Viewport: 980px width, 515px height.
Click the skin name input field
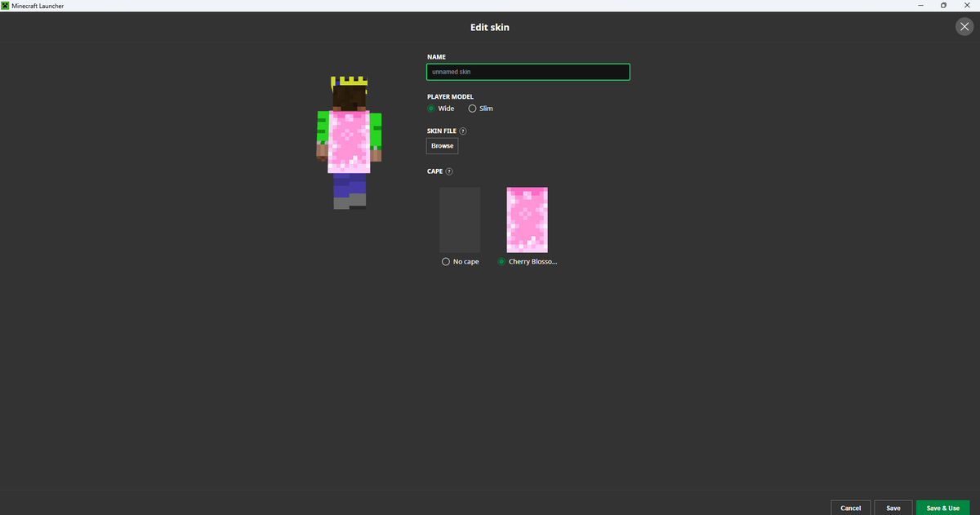point(528,72)
